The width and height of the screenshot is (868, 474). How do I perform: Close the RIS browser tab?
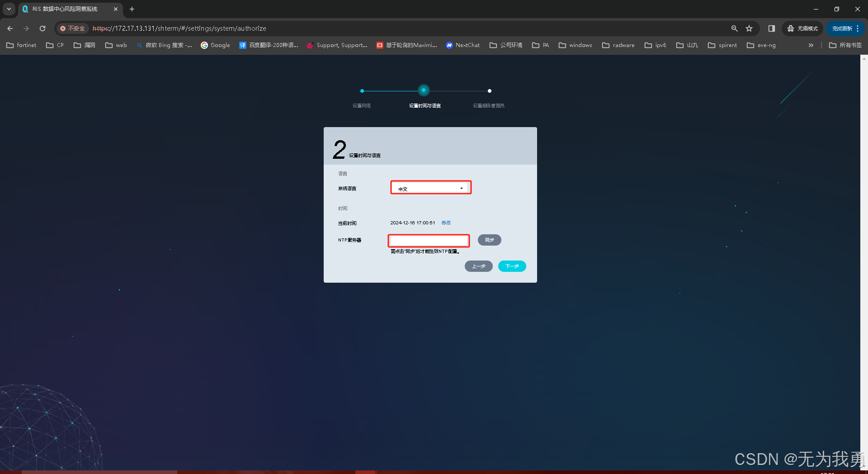116,9
